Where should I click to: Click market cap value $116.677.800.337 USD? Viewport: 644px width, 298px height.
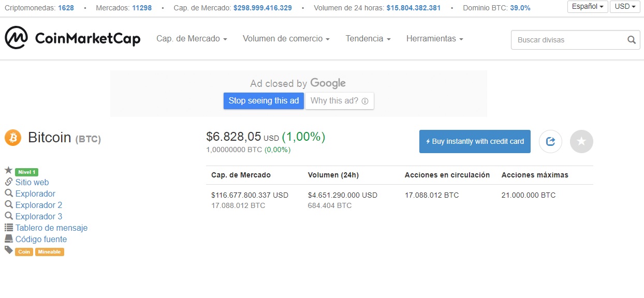[x=250, y=195]
